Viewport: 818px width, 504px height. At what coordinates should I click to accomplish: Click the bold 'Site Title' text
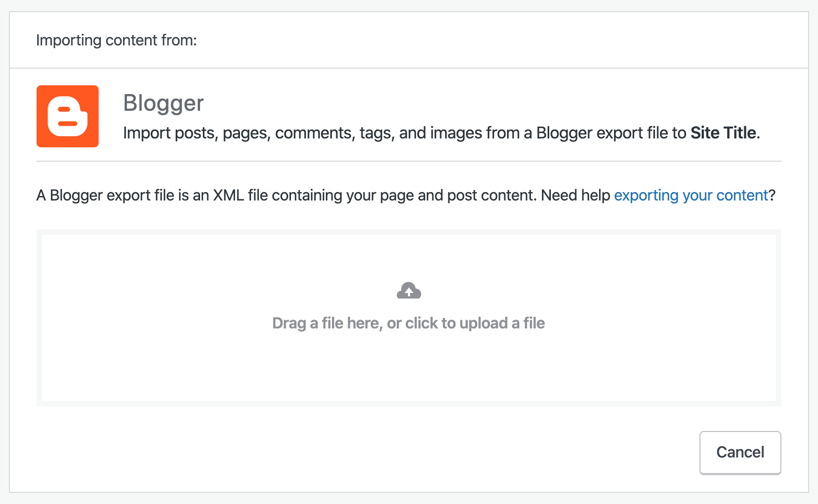point(723,133)
